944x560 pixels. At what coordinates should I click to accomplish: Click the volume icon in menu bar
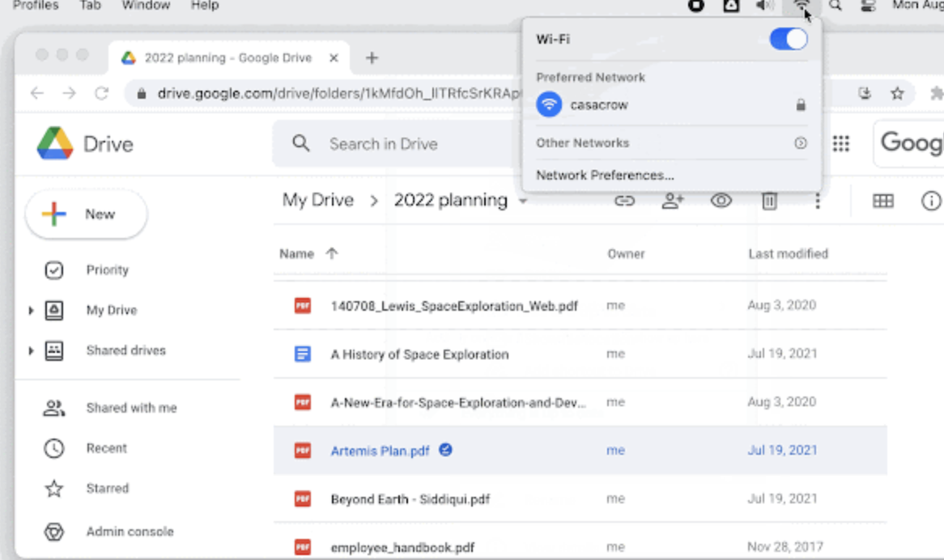click(764, 6)
